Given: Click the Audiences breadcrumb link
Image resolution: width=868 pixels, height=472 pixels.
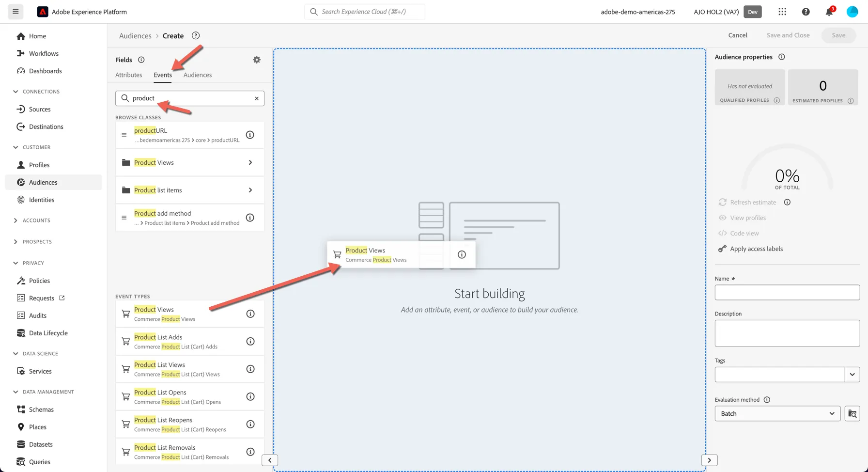Looking at the screenshot, I should coord(135,35).
